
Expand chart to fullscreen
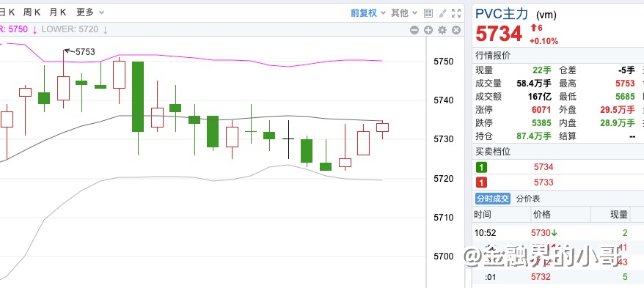click(x=456, y=13)
